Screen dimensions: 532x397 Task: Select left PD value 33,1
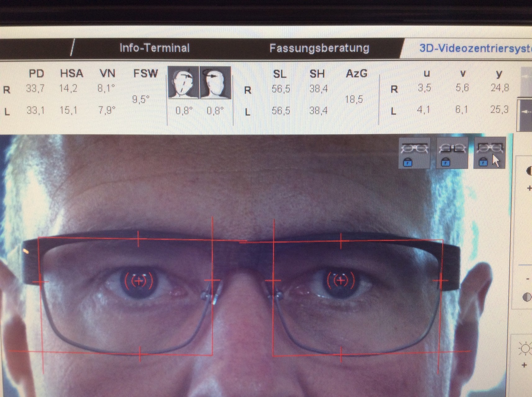click(x=35, y=110)
